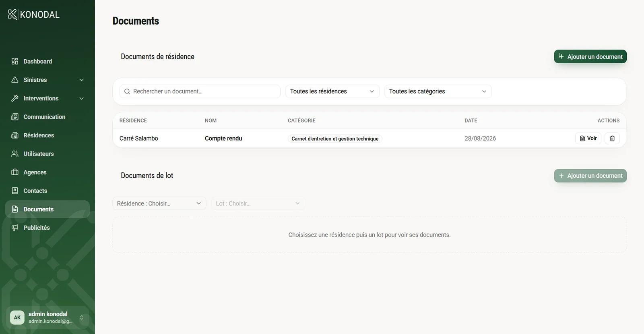The height and width of the screenshot is (334, 644).
Task: Expand the Interventions submenu chevron
Action: coord(82,98)
